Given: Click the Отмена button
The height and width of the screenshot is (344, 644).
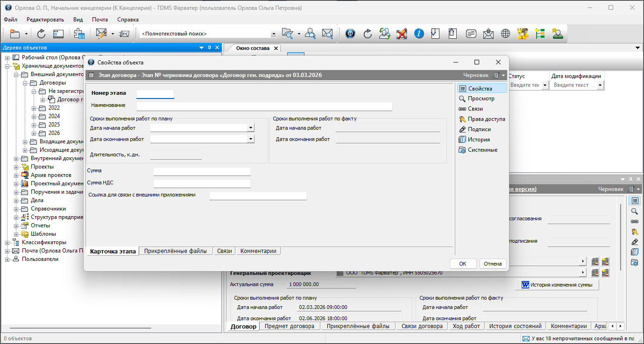Looking at the screenshot, I should [493, 264].
